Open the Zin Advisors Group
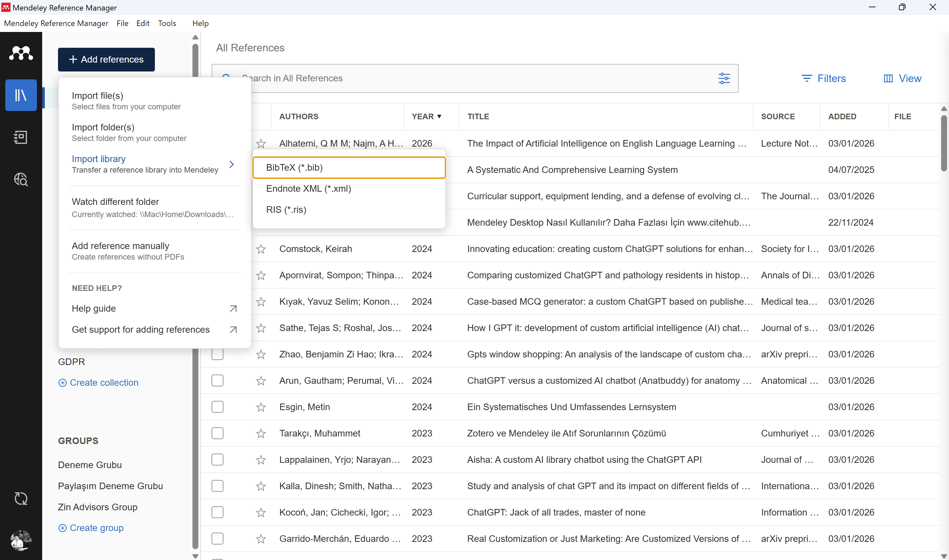This screenshot has height=560, width=949. [x=98, y=507]
